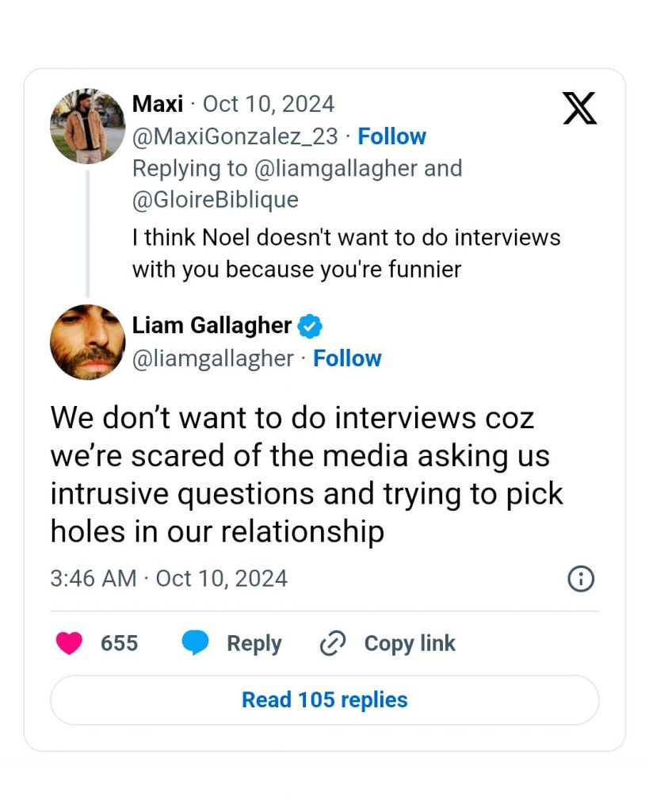The height and width of the screenshot is (812, 649).
Task: Click the @GloireBiblique mention
Action: [215, 200]
